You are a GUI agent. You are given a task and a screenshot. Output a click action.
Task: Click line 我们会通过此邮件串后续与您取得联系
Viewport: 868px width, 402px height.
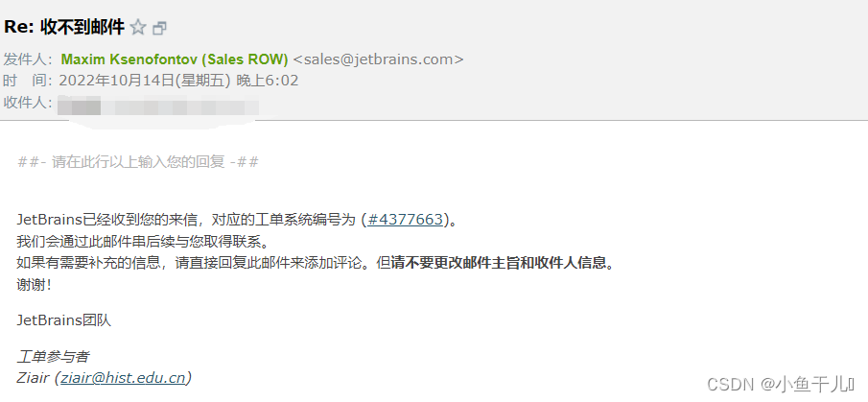pos(145,242)
